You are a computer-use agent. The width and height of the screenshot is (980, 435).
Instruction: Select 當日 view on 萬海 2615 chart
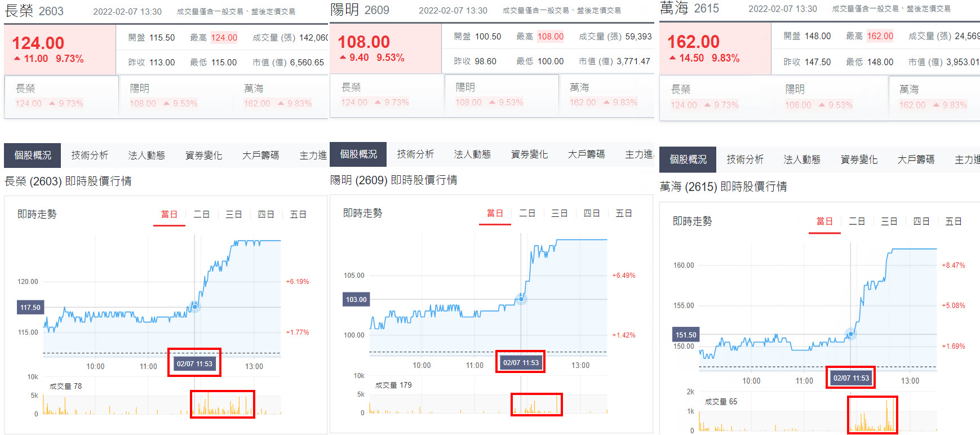(x=824, y=222)
